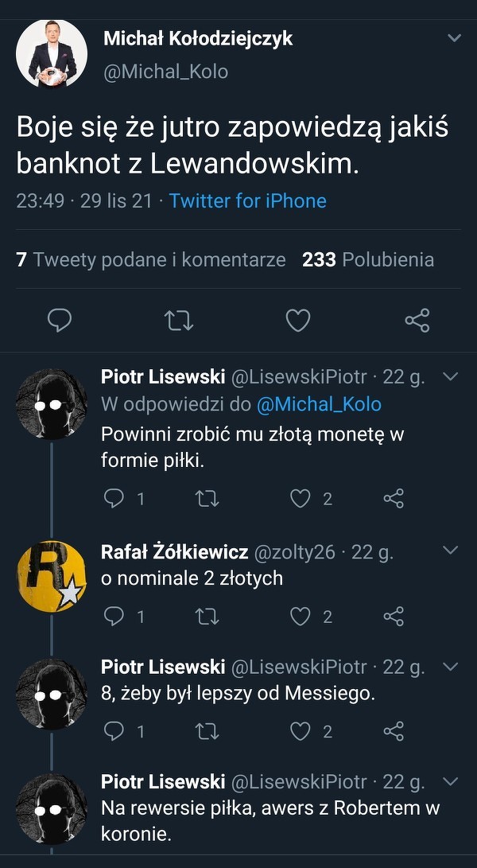Share the main tweet by Michał Kołodziejczyk
The image size is (477, 868).
pos(417,321)
